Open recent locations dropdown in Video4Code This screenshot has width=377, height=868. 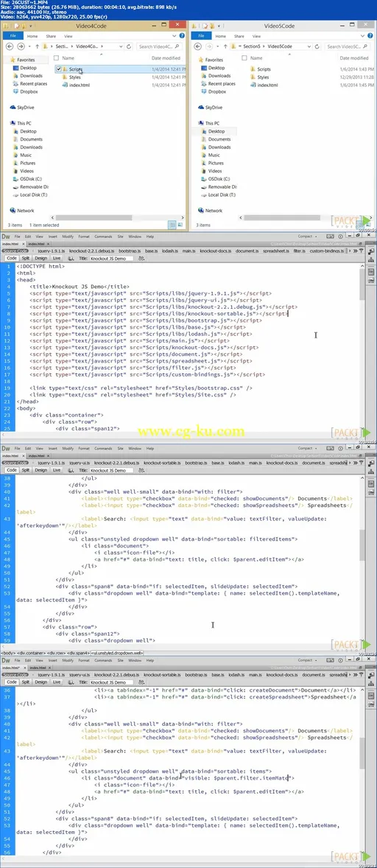29,47
